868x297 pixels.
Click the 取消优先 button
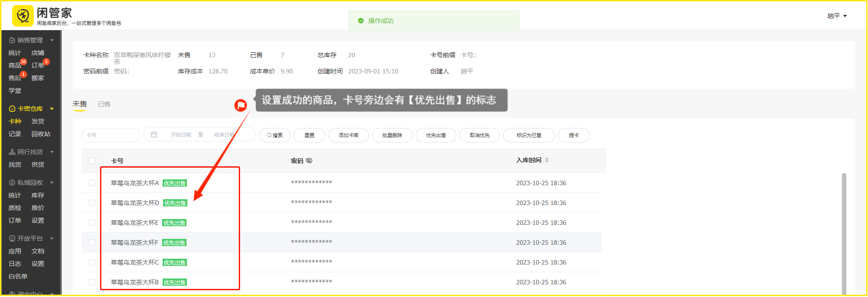click(x=479, y=135)
